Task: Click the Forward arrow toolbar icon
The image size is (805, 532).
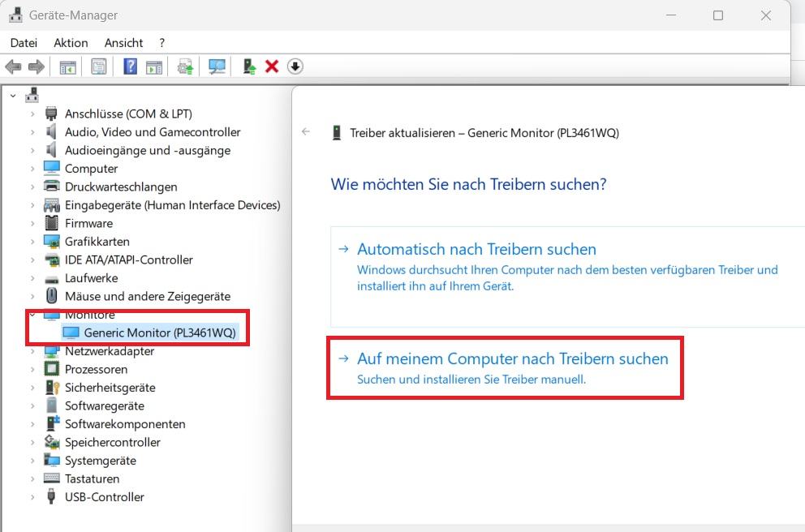Action: 36,66
